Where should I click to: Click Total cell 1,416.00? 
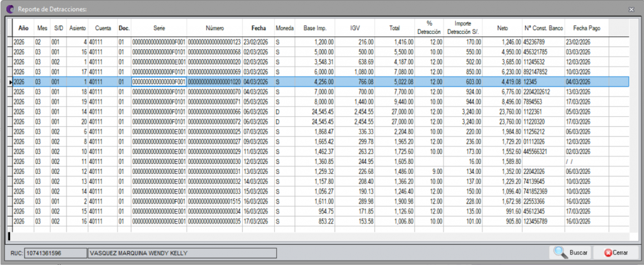click(x=395, y=42)
